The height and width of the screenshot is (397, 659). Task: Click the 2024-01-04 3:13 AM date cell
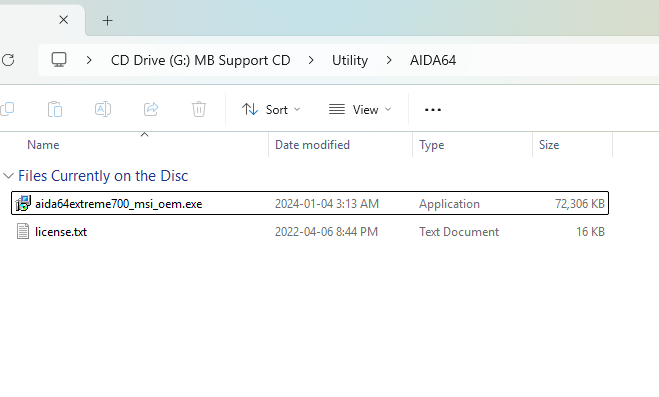(327, 204)
